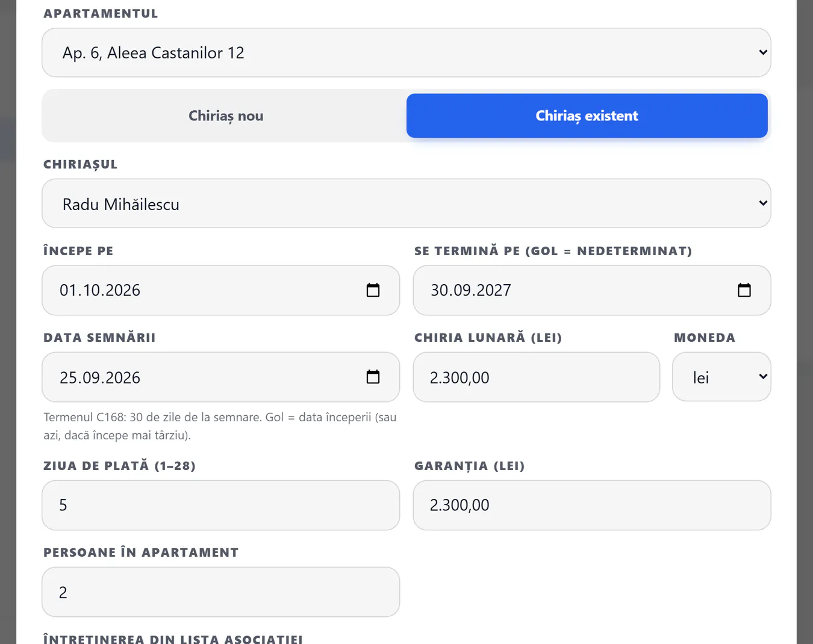Image resolution: width=813 pixels, height=644 pixels.
Task: Open calendar picker for Data semnării
Action: click(x=373, y=377)
